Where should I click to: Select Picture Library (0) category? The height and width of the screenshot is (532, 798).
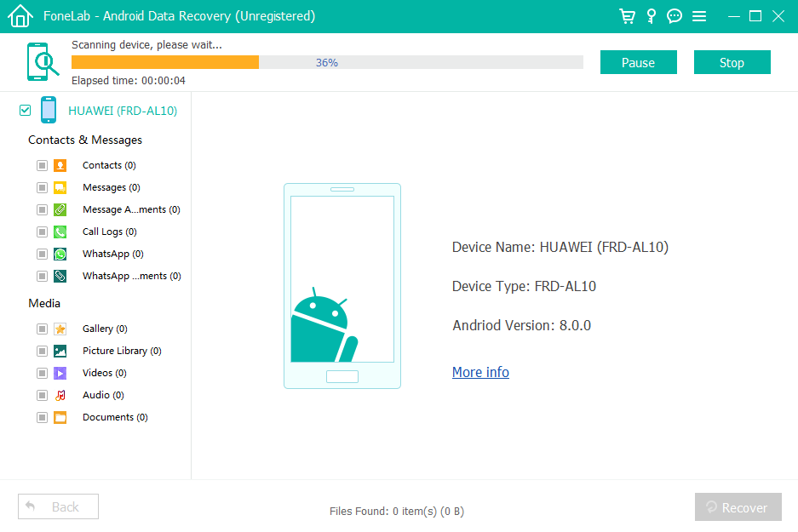[122, 351]
